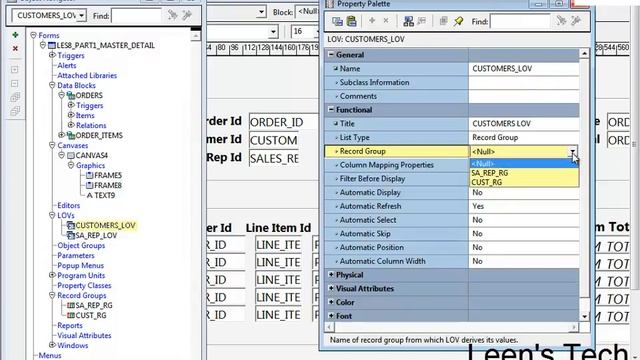Select the Property Classes node

[x=84, y=285]
